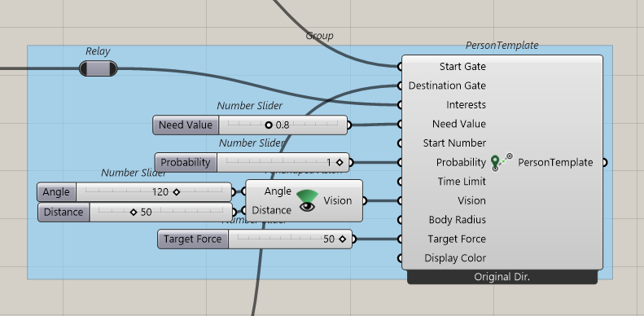Click the Relay label text
The height and width of the screenshot is (316, 644).
(99, 51)
